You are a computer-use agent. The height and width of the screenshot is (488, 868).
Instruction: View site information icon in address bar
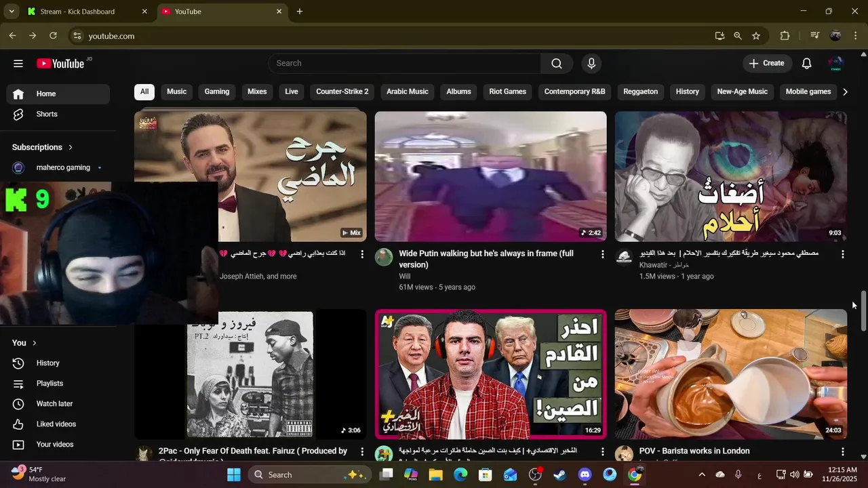77,36
